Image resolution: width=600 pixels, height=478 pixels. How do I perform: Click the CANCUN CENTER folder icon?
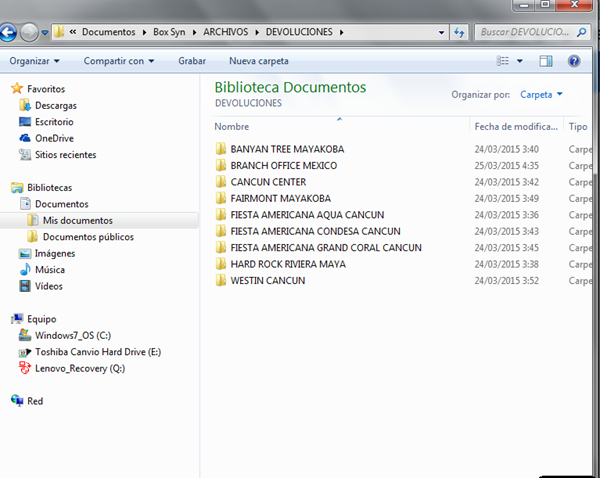221,181
